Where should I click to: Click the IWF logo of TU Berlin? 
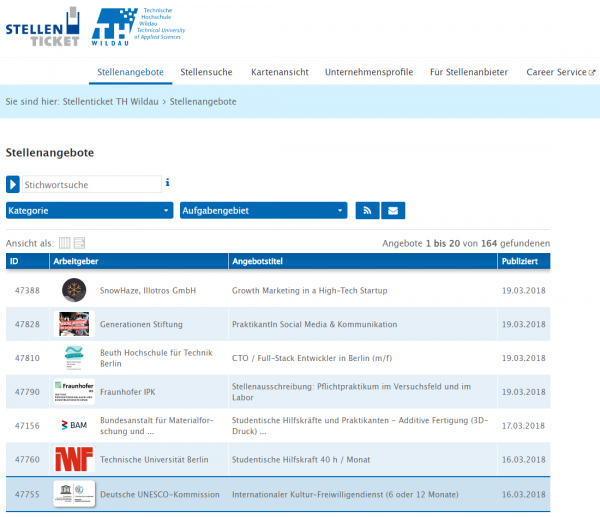tap(74, 459)
